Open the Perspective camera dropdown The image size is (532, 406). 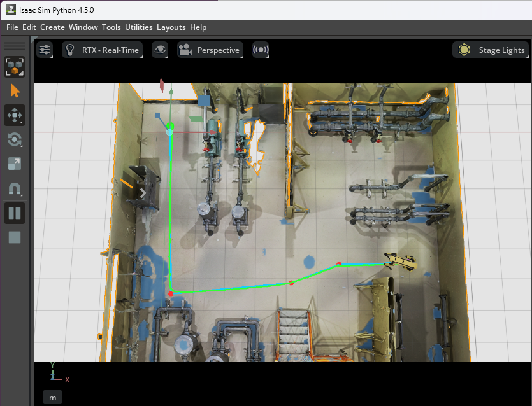point(210,50)
